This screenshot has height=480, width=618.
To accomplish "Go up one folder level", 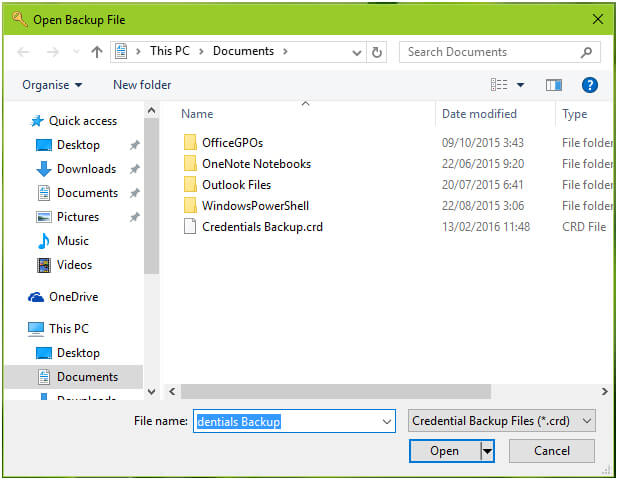I will pyautogui.click(x=97, y=52).
